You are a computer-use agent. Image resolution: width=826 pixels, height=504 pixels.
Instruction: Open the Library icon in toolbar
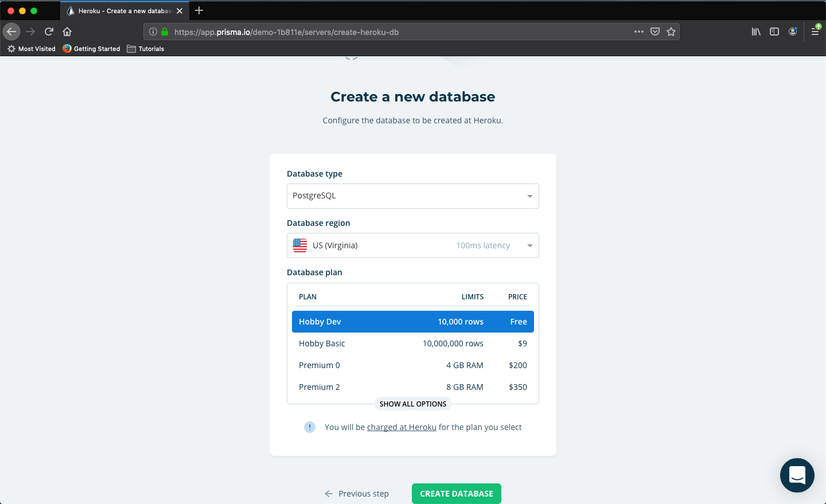point(756,32)
